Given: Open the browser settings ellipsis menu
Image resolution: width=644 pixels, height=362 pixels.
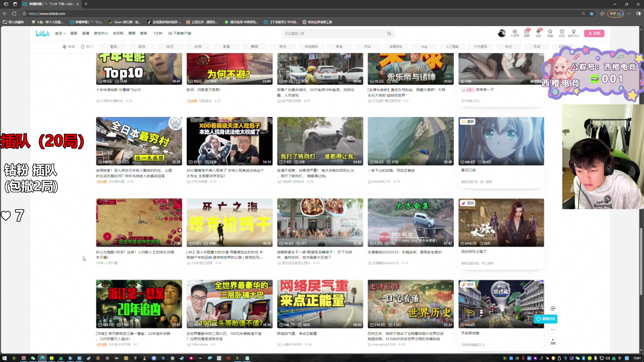Looking at the screenshot, I should [x=629, y=14].
